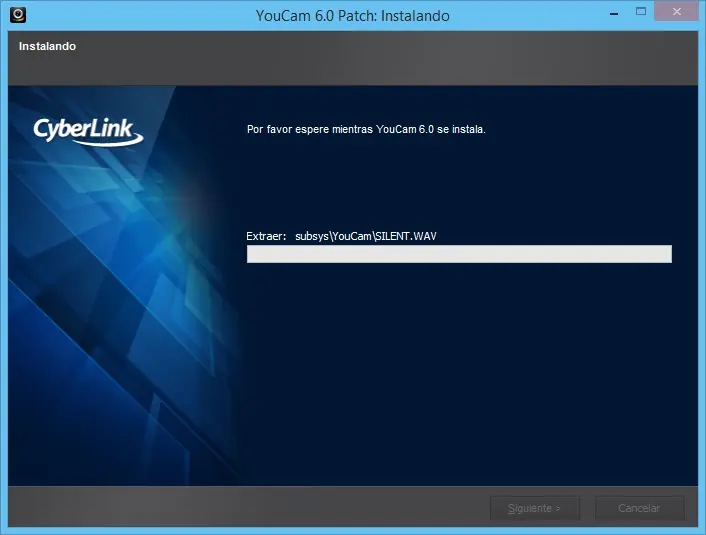Screen dimensions: 706x535
Task: Click the 'YouCam 6.0 Patch: Instalando' window title
Action: click(353, 16)
